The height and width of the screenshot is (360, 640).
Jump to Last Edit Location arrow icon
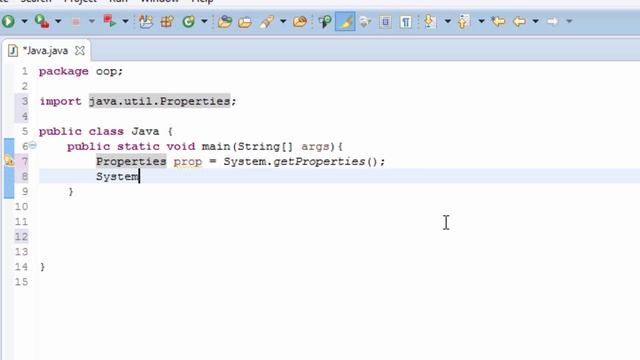tap(498, 21)
